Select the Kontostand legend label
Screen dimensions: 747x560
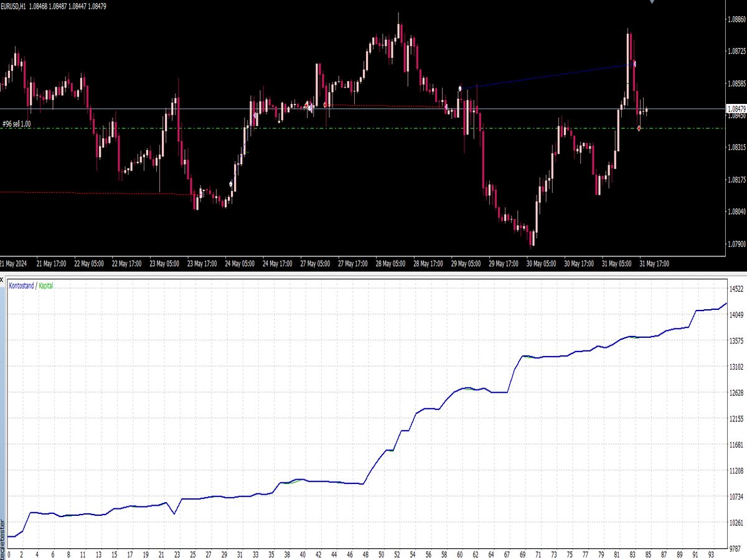(21, 286)
